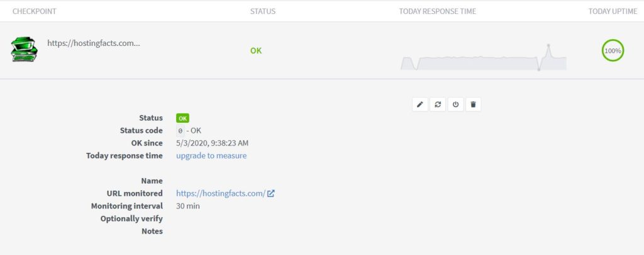Click the response time sparkline graph

tap(484, 57)
